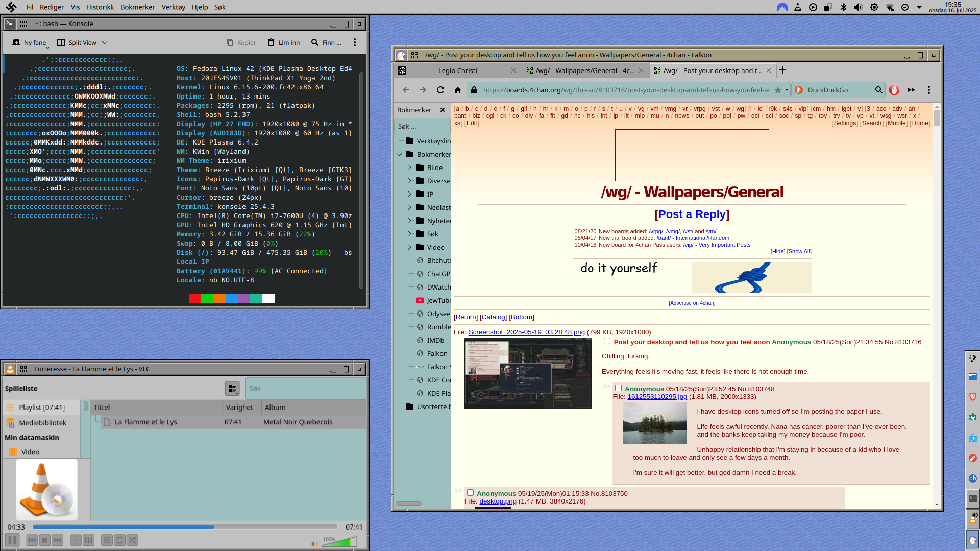The image size is (980, 551).
Task: Expand the Diverse bookmark folder
Action: pyautogui.click(x=410, y=181)
